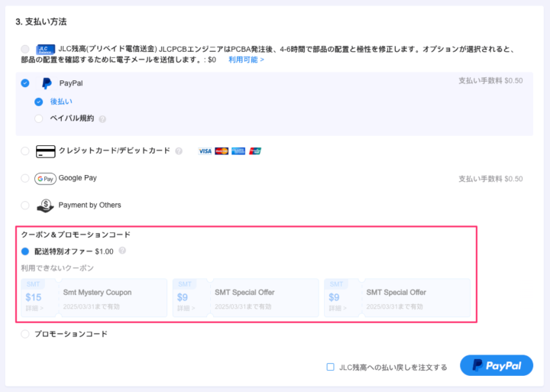Click help icon beside クレジットカード/デビットカード

179,151
